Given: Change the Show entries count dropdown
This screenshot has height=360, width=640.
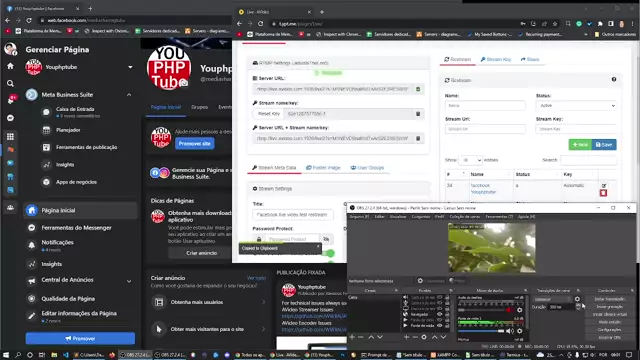Looking at the screenshot, I should coord(470,160).
